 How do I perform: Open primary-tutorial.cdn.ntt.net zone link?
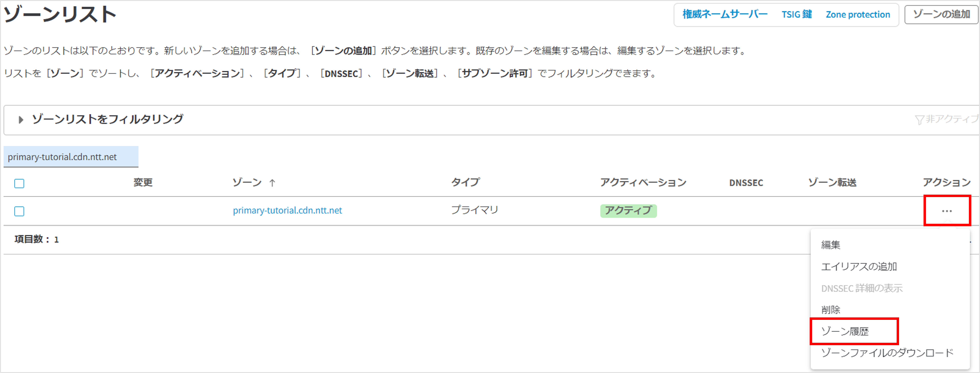tap(287, 210)
